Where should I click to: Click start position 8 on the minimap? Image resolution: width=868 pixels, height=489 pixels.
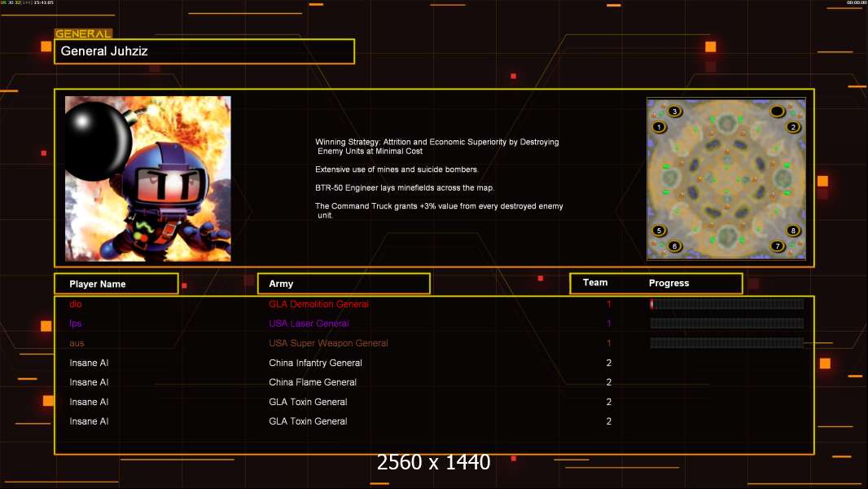[x=793, y=231]
